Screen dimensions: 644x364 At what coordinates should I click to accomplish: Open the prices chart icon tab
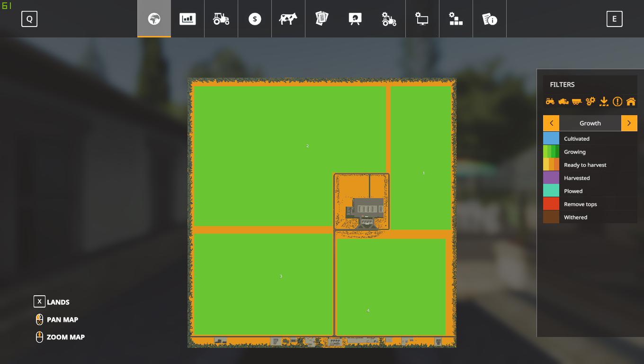point(188,19)
